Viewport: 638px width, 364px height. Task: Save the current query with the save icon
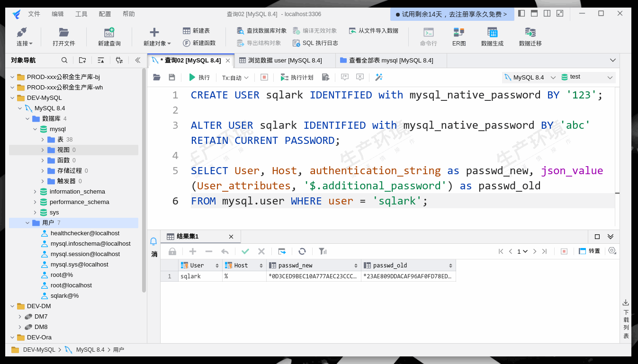(x=172, y=77)
